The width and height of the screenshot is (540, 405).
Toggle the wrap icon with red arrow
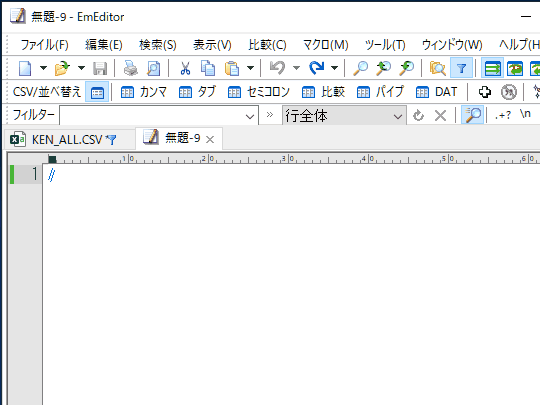pyautogui.click(x=515, y=68)
